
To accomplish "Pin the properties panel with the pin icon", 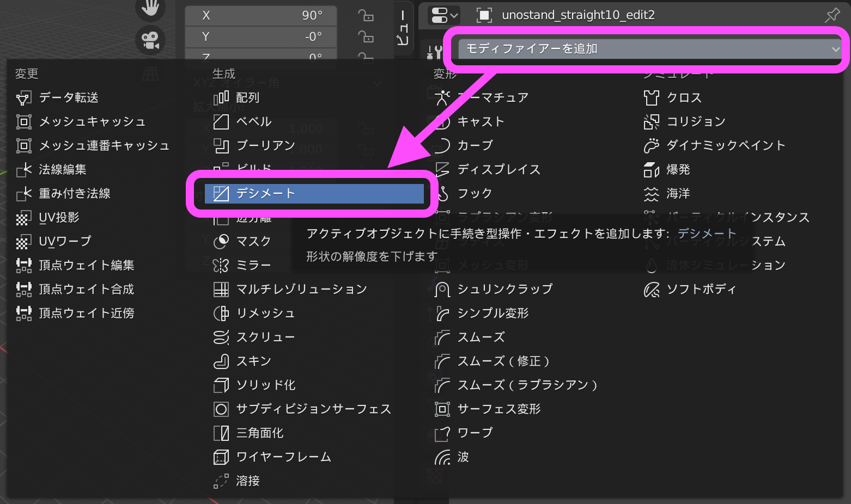I will click(x=832, y=15).
